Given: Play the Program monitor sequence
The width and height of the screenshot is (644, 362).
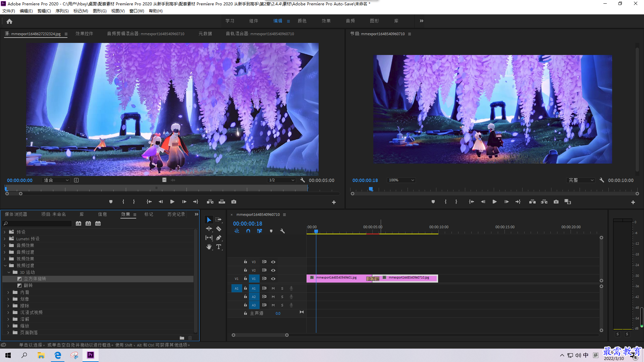Looking at the screenshot, I should coord(494,202).
